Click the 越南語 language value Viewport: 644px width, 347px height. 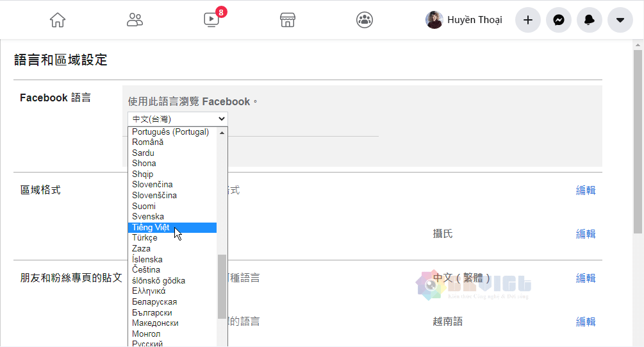[448, 321]
